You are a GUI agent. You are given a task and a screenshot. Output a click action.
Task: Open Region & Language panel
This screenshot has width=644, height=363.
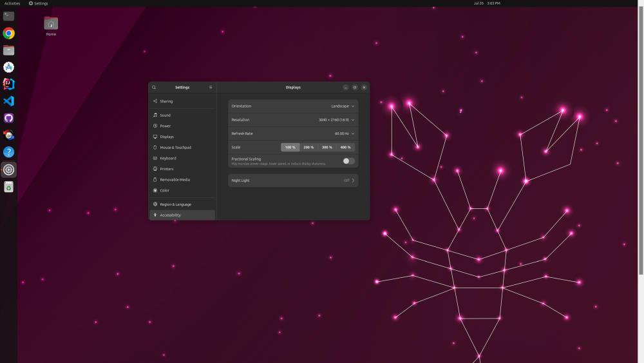click(x=182, y=204)
